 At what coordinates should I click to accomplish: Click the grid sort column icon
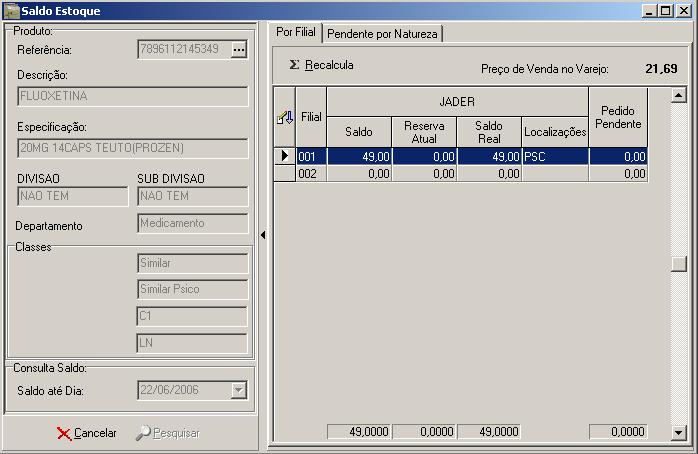pos(285,118)
